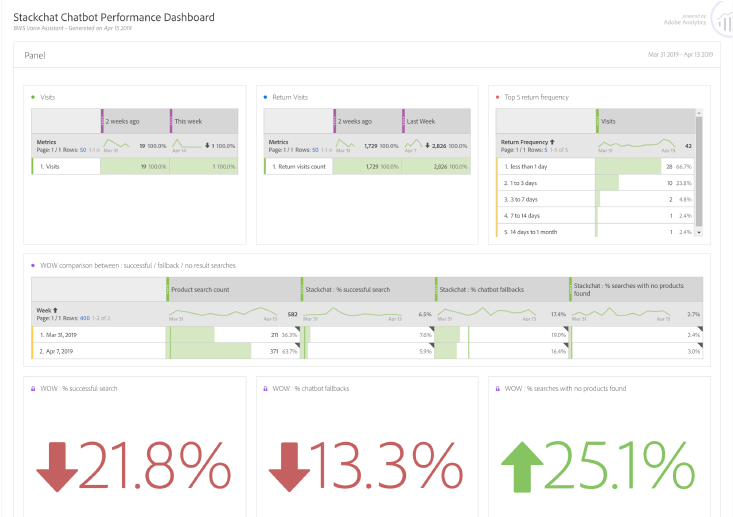Select the '1. Mar 31, 2019' week row
733x517 pixels.
click(x=367, y=335)
